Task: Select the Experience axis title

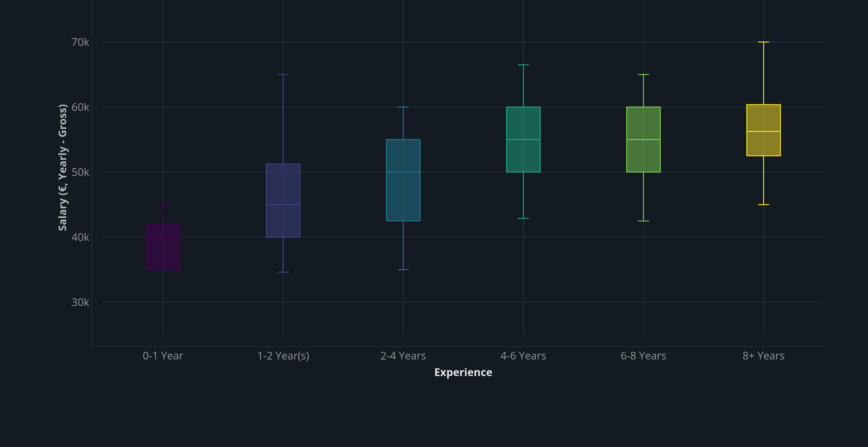Action: point(463,372)
